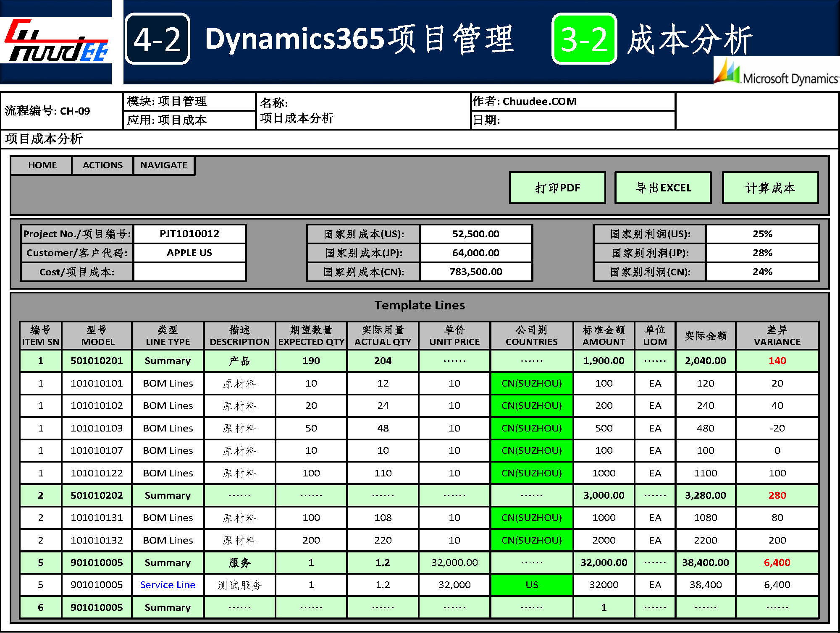Open the HOME tab
Image resolution: width=840 pixels, height=633 pixels.
pos(42,165)
